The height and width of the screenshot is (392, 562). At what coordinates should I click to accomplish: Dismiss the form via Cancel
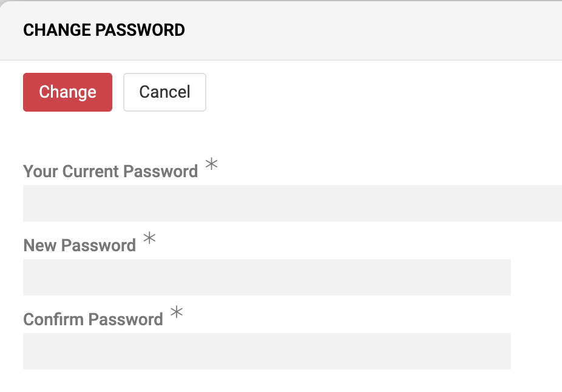pyautogui.click(x=164, y=92)
